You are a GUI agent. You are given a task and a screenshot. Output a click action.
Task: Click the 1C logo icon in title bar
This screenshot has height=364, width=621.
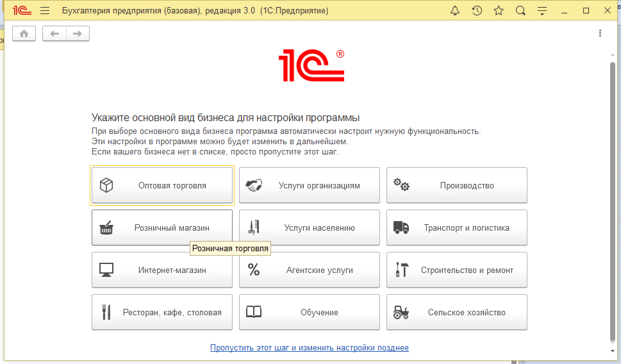[x=22, y=11]
